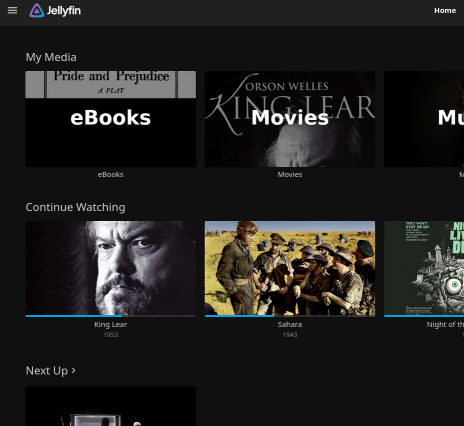
Task: Click the Night of the Living Dead title text
Action: [445, 324]
